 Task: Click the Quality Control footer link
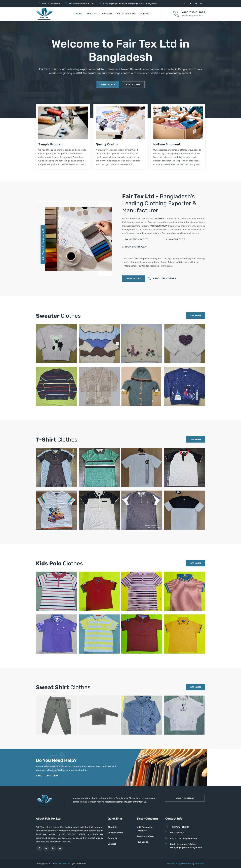(115, 832)
